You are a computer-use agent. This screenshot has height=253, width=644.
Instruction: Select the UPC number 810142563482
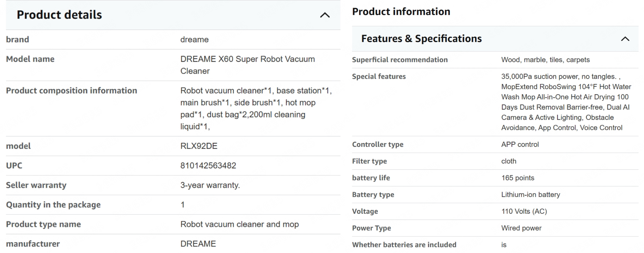coord(208,166)
